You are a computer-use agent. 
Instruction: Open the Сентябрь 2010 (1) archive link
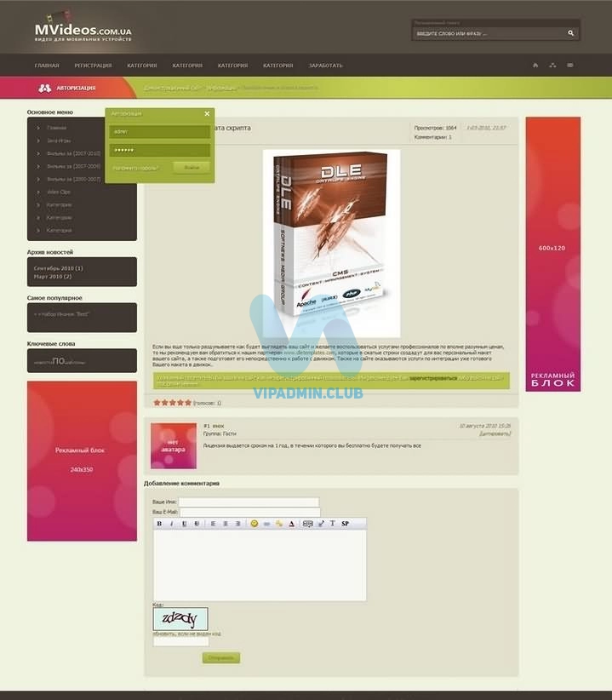58,268
